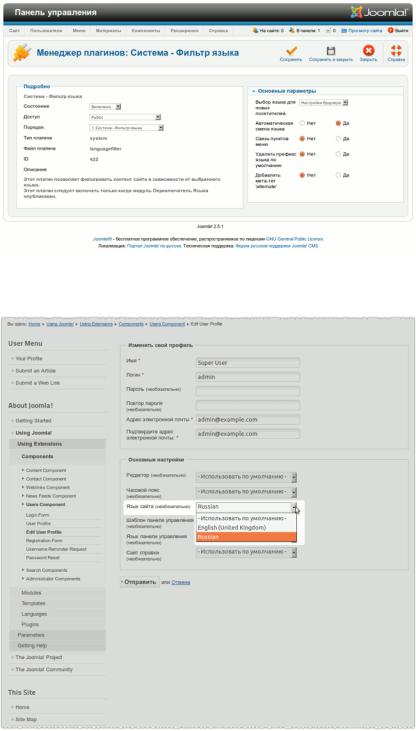Open the Расширения menu

pyautogui.click(x=185, y=30)
